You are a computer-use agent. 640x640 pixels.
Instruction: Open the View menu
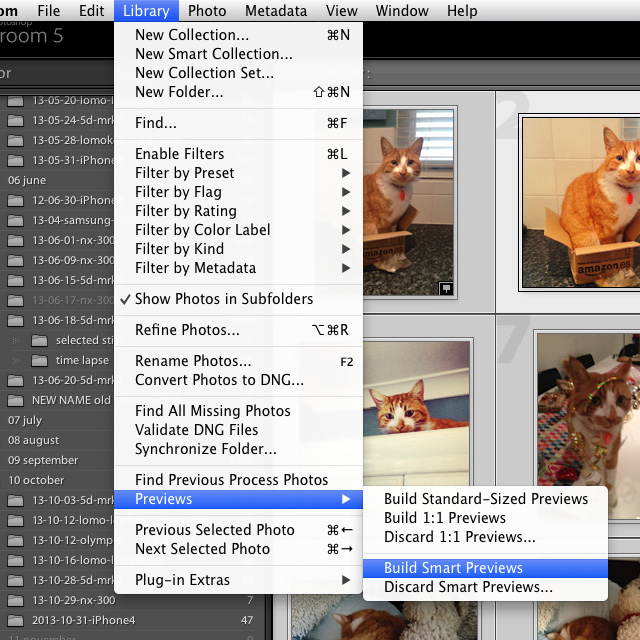(342, 11)
